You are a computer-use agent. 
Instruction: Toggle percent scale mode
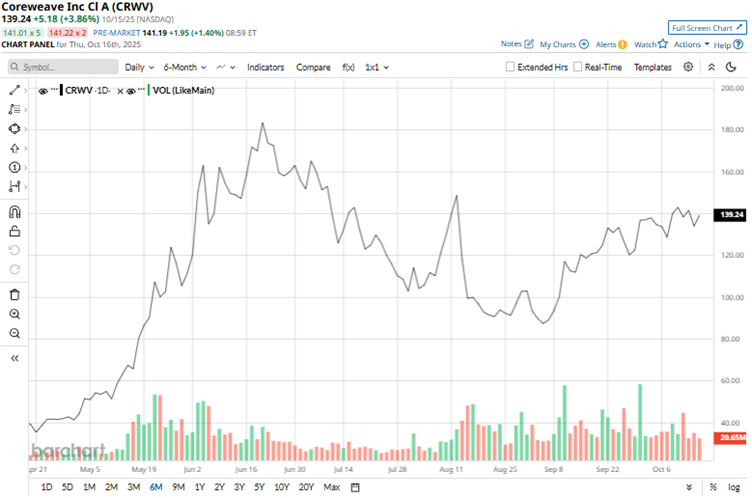713,487
